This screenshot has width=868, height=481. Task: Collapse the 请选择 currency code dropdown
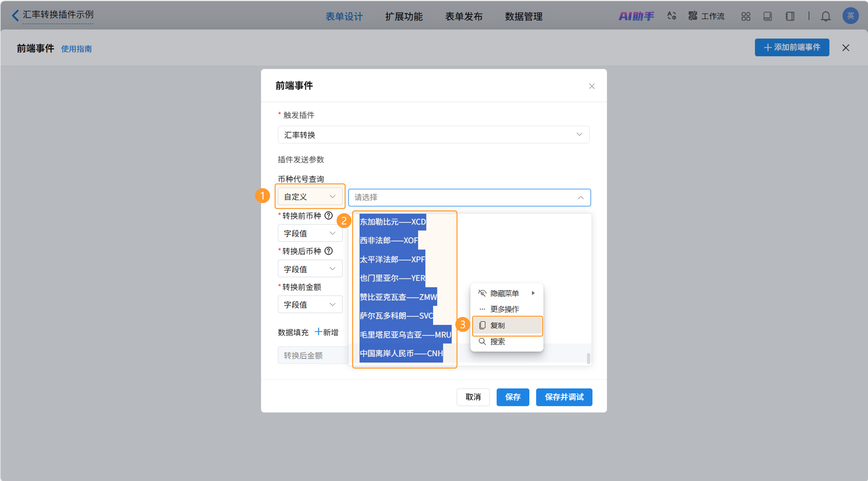tap(580, 197)
